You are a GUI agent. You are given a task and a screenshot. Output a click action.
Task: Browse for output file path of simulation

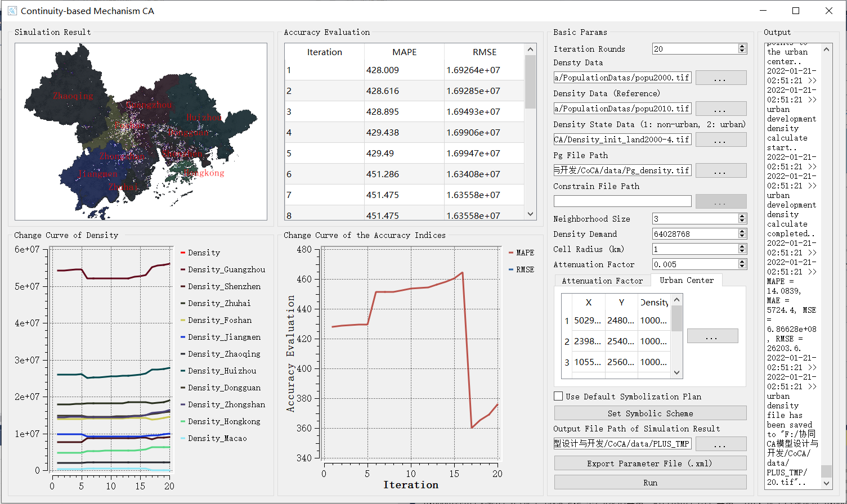click(721, 444)
